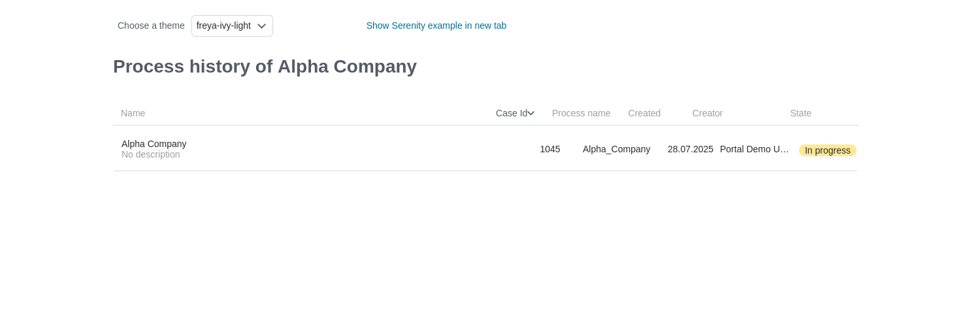Viewport: 980px width, 336px height.
Task: Click the Alpha_Company process name cell
Action: pyautogui.click(x=616, y=149)
